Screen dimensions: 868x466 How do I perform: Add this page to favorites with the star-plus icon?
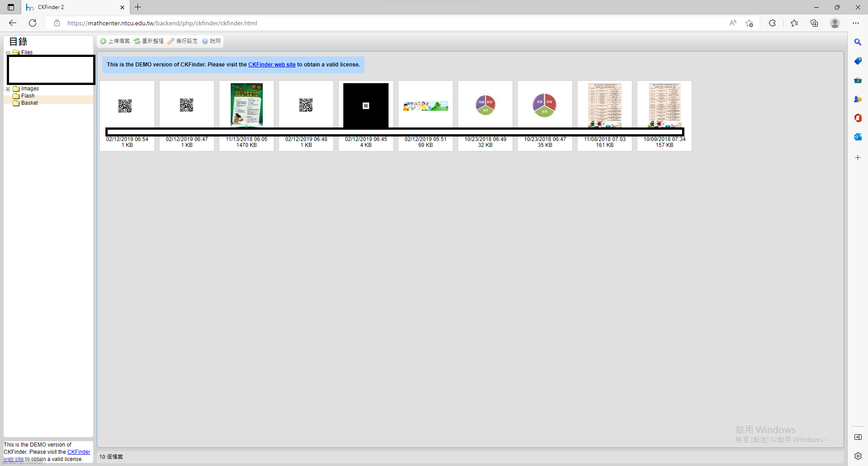pos(749,23)
